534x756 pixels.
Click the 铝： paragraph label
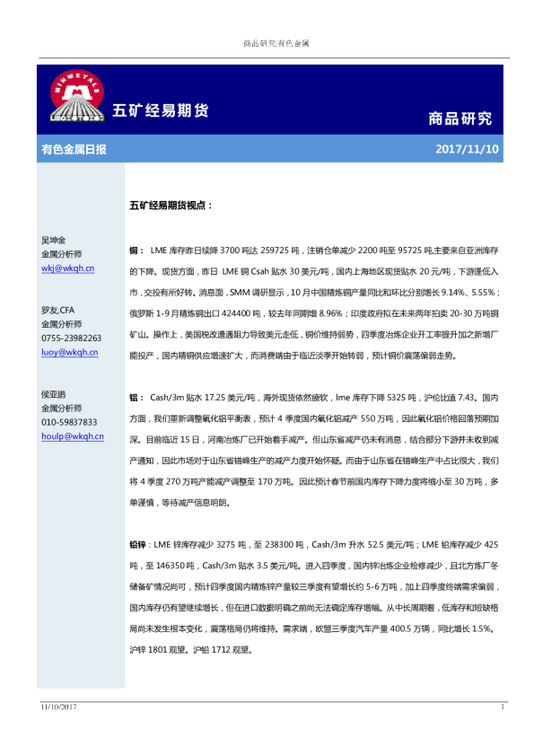(136, 398)
